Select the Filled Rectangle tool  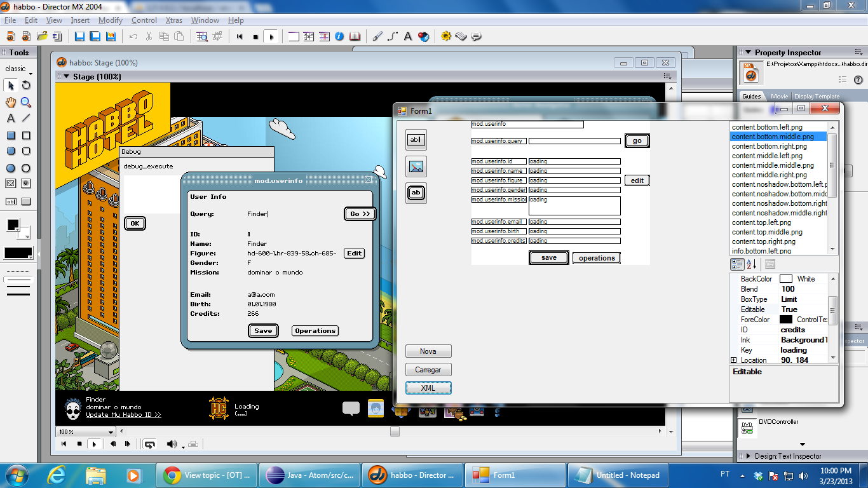[x=11, y=135]
